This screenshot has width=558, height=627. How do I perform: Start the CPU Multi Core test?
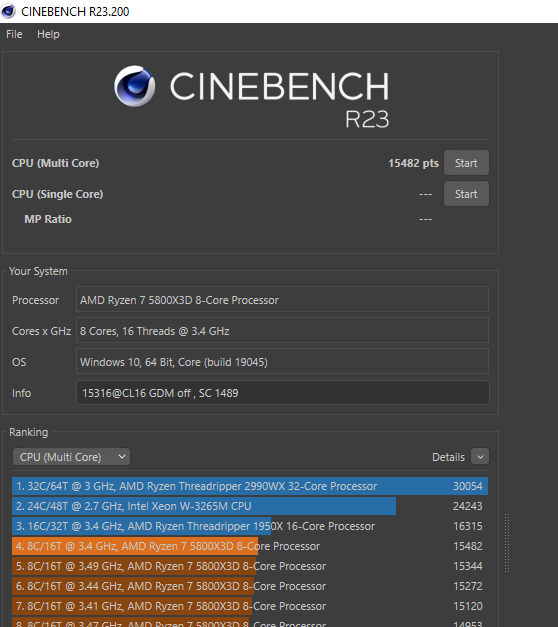coord(466,163)
